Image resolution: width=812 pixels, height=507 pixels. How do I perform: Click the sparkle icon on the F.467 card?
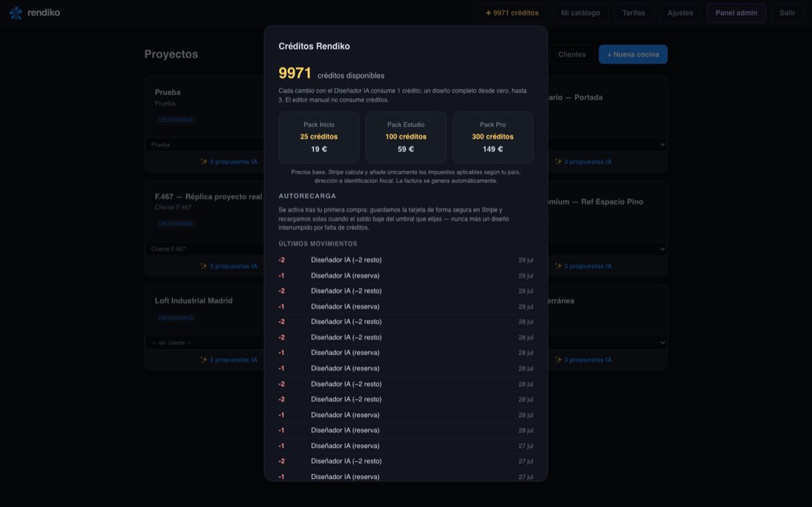204,266
